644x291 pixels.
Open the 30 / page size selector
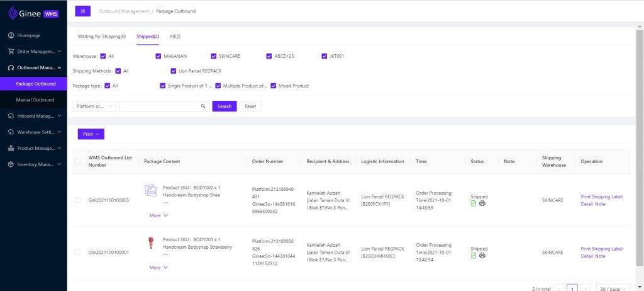click(612, 288)
